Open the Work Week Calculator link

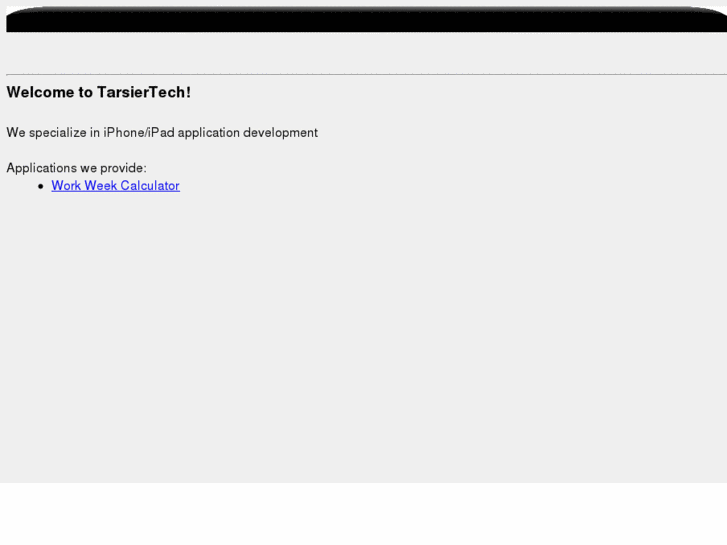tap(115, 186)
